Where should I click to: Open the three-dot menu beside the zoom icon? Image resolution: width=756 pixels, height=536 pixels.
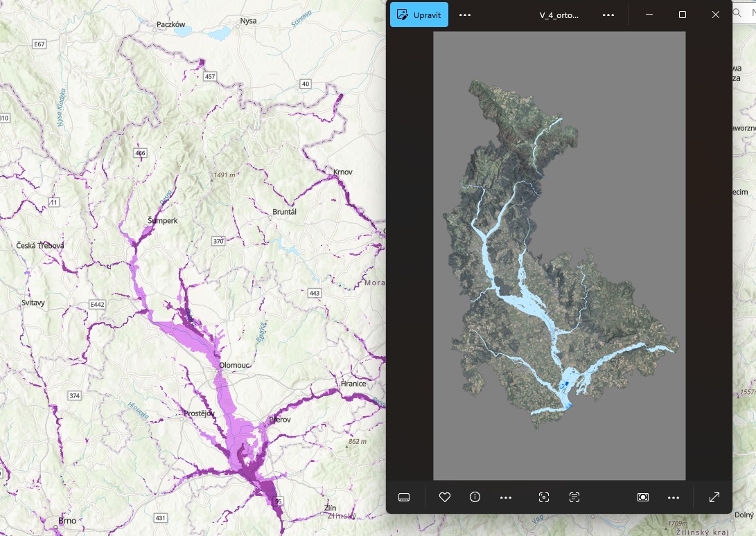coord(673,497)
